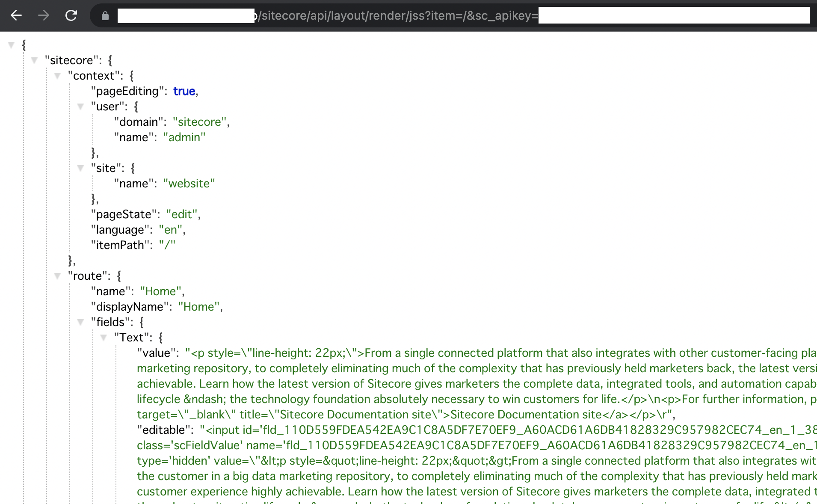Viewport: 817px width, 504px height.
Task: Collapse the "sitecore" node
Action: click(34, 60)
